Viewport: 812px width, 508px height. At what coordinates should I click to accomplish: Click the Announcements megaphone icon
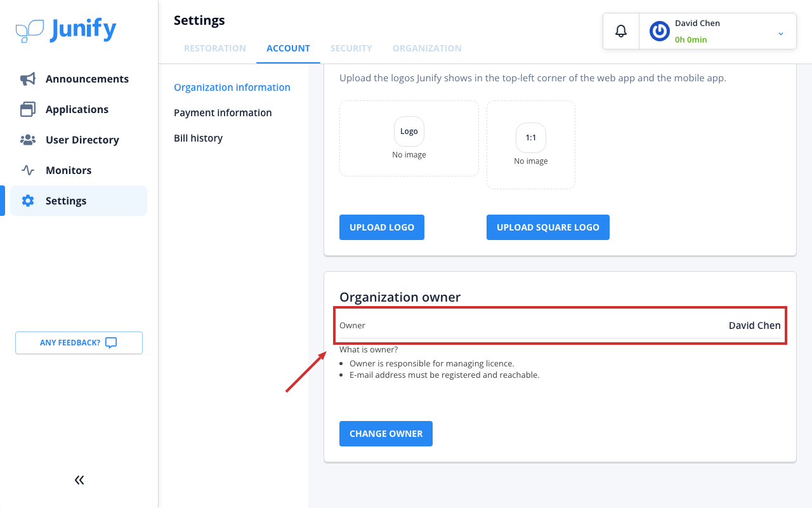click(x=28, y=79)
